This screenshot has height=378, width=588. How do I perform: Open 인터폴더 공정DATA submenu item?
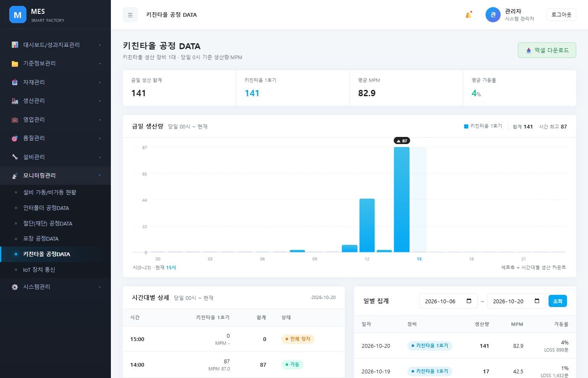coord(55,208)
